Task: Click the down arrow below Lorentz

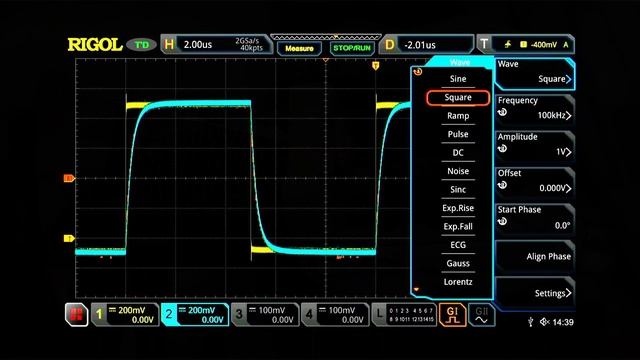Action: click(x=416, y=289)
